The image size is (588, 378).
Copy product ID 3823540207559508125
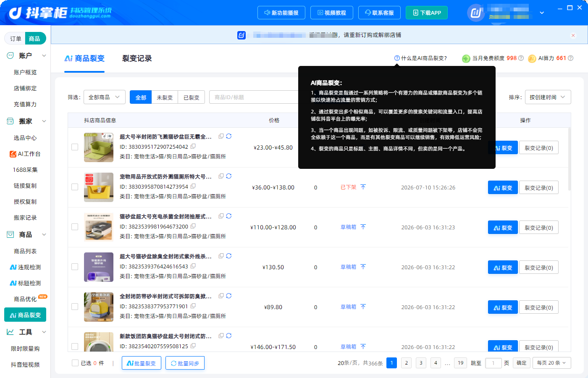(x=193, y=346)
